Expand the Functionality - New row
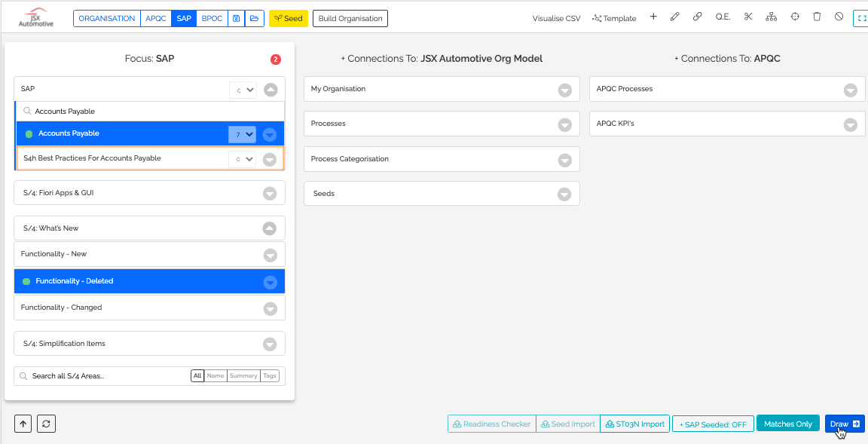The image size is (868, 444). 270,255
